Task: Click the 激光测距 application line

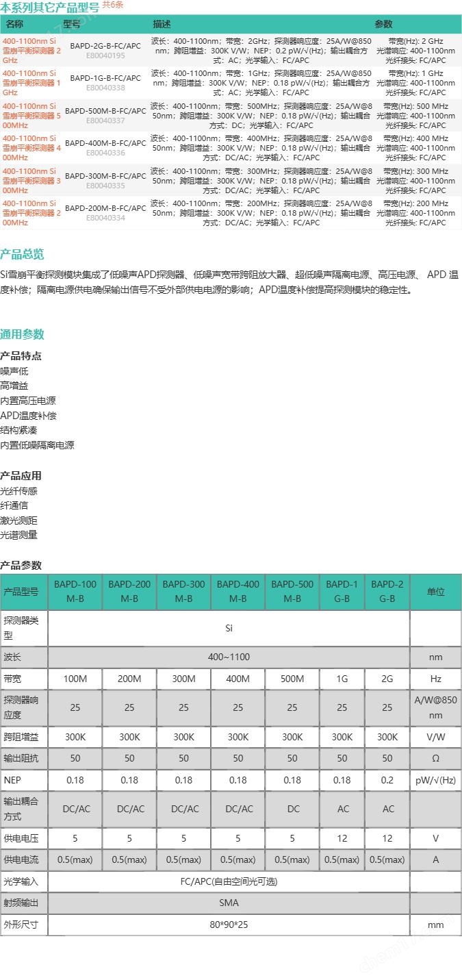Action: (18, 520)
